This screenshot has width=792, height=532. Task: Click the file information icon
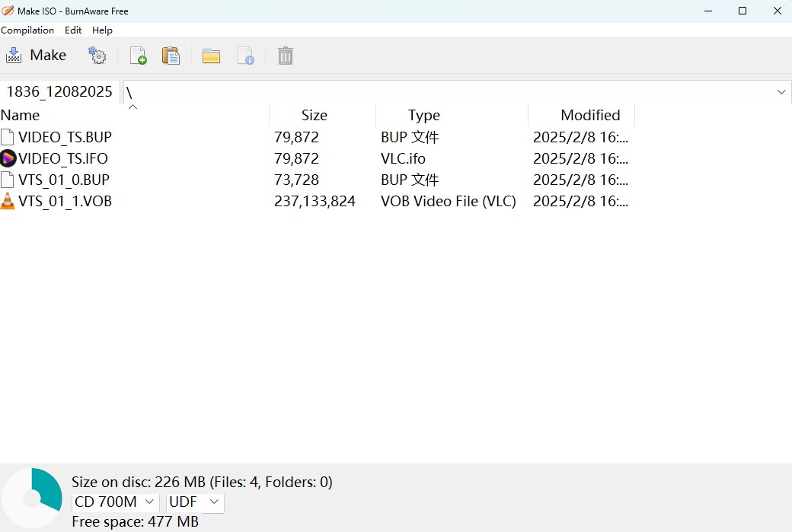click(x=246, y=55)
